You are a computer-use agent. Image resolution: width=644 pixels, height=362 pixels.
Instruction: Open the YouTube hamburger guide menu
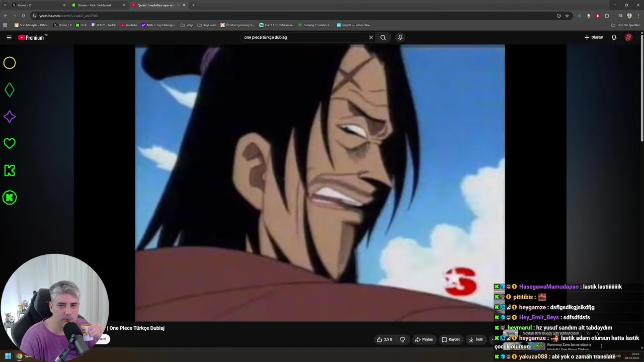[9, 37]
